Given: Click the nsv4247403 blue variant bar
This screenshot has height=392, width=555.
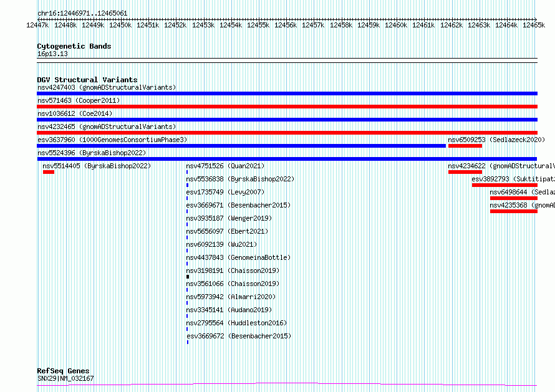Looking at the screenshot, I should point(287,93).
